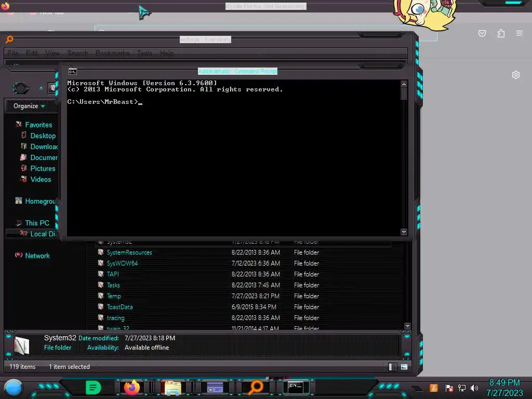
Task: Select This PC in navigation pane
Action: [x=37, y=223]
